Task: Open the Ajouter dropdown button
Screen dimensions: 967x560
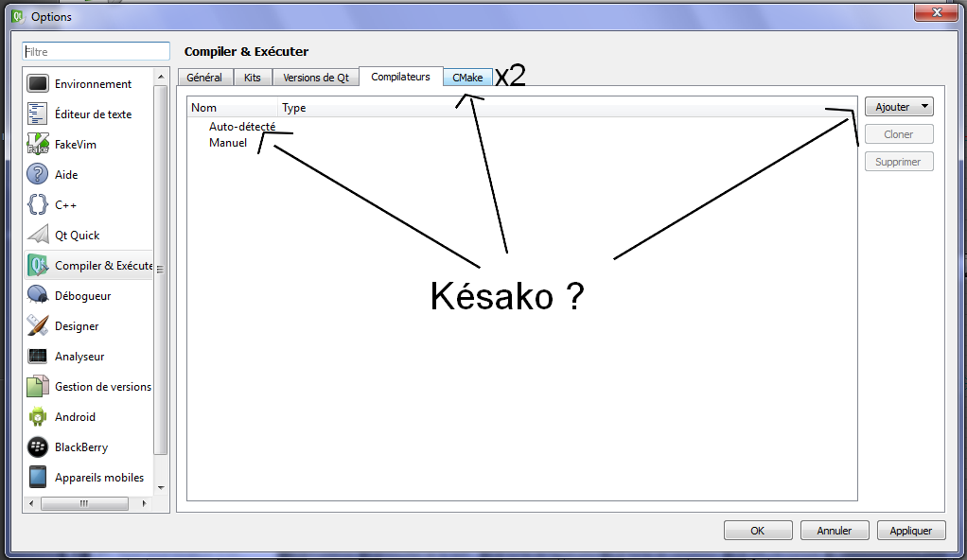Action: [898, 108]
